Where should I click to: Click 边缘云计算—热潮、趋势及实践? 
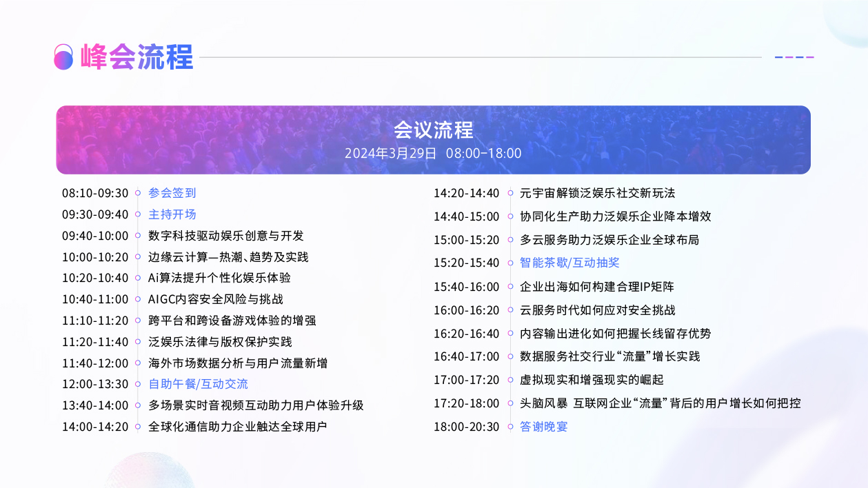228,257
